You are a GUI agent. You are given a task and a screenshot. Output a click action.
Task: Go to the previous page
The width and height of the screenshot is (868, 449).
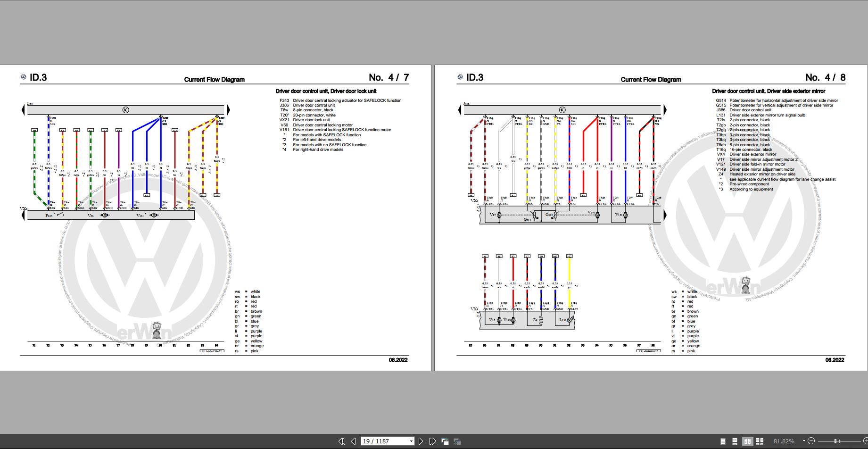pyautogui.click(x=354, y=441)
